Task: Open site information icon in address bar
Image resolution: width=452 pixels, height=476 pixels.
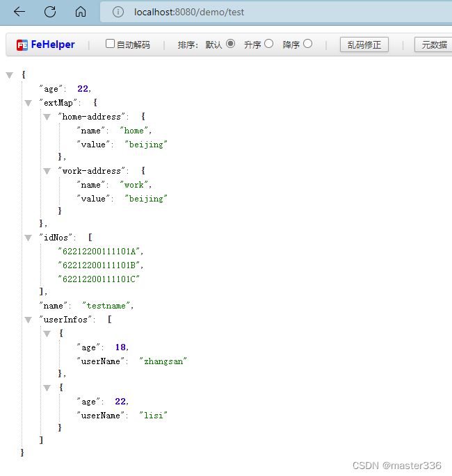Action: (118, 12)
